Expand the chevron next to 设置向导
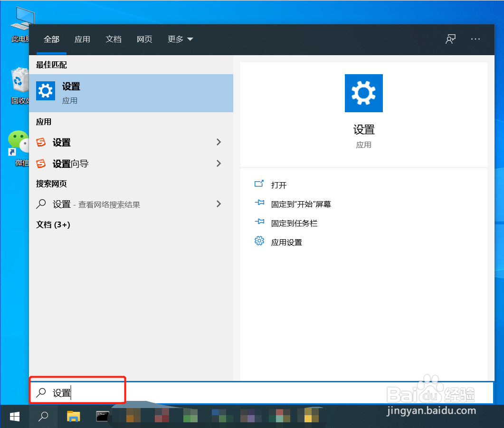Viewport: 504px width, 428px height. [x=219, y=163]
